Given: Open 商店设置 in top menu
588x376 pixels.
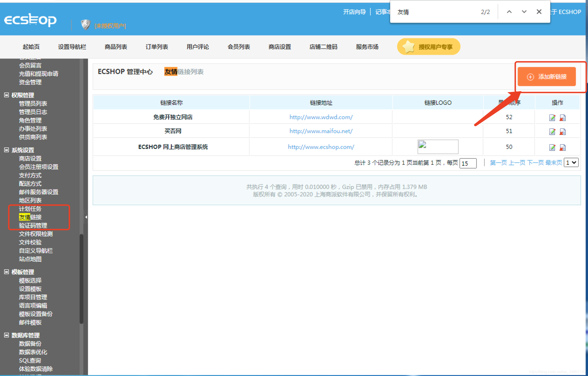Looking at the screenshot, I should click(280, 47).
